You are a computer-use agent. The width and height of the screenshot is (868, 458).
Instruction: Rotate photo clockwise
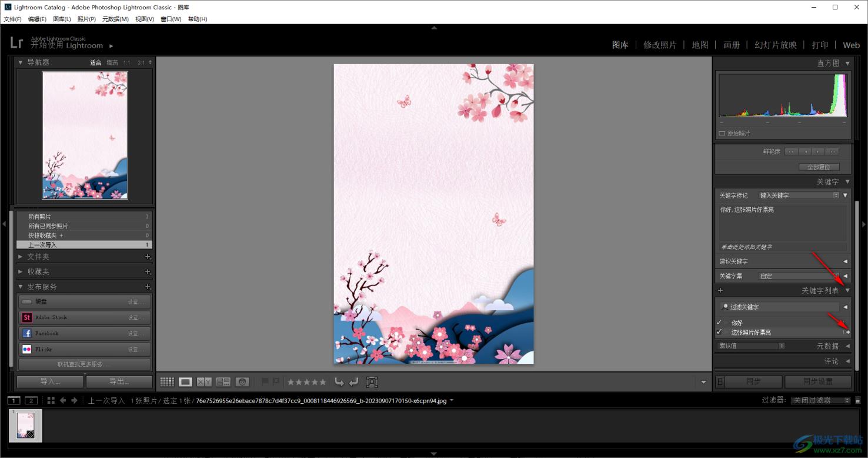pos(353,382)
